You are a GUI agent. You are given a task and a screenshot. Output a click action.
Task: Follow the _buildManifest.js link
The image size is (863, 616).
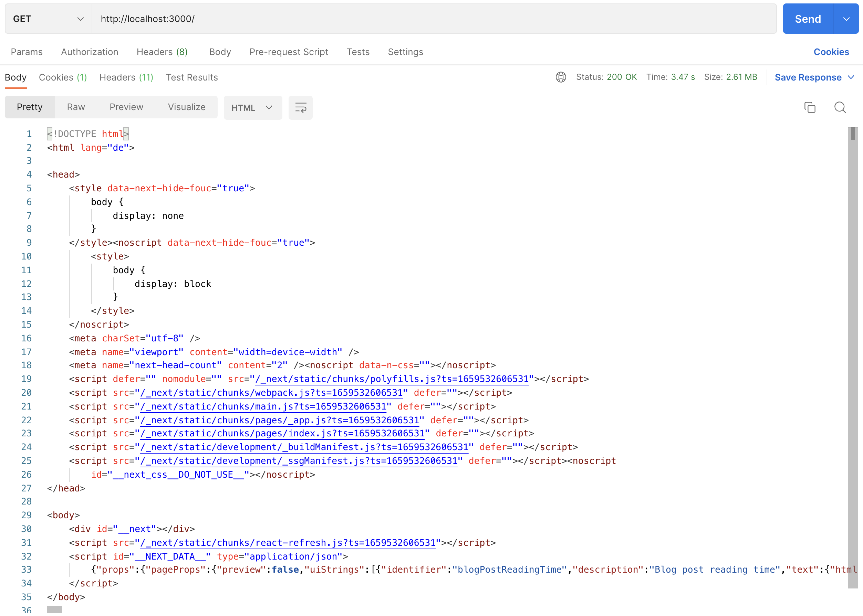(x=304, y=447)
